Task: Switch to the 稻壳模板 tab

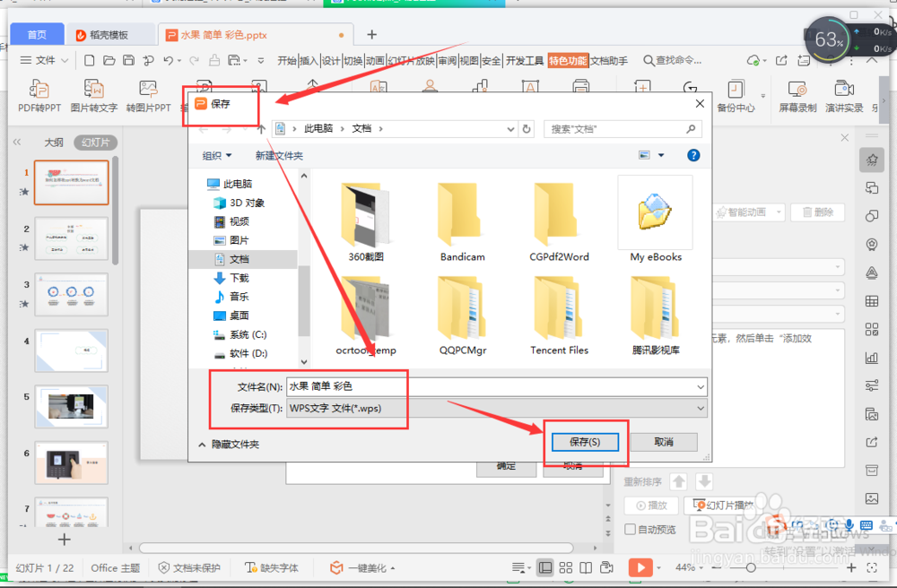Action: [x=109, y=35]
